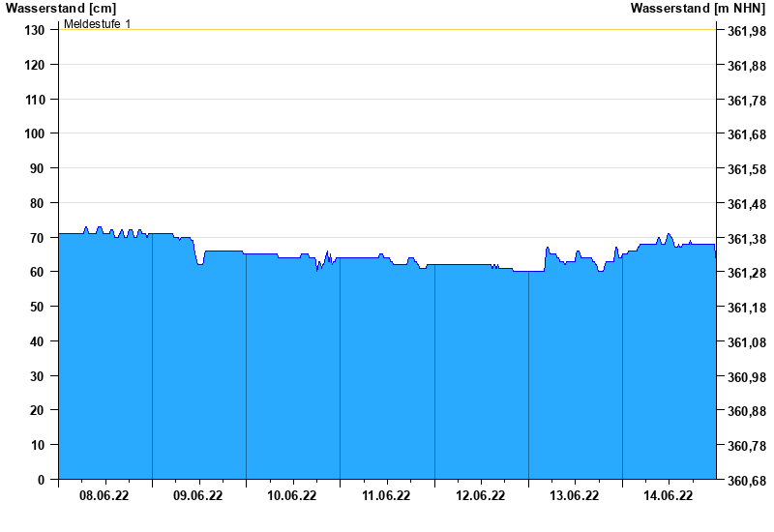Click the 'Wasserstand [m NHN]' axis title

click(698, 8)
